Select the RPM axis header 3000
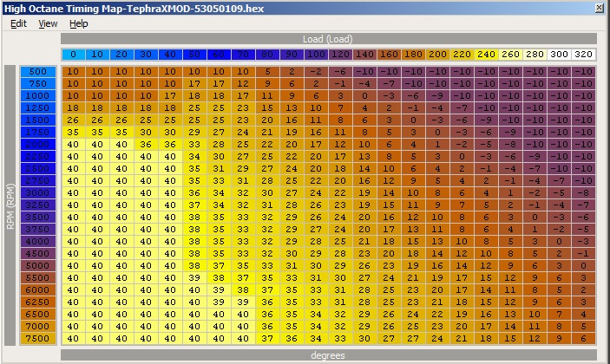610x364 pixels. pyautogui.click(x=37, y=192)
